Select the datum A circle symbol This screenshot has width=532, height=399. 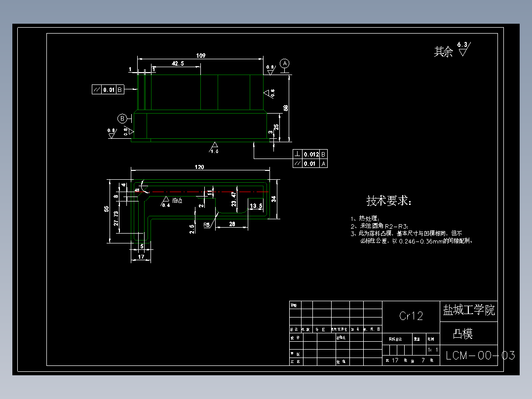[x=284, y=63]
